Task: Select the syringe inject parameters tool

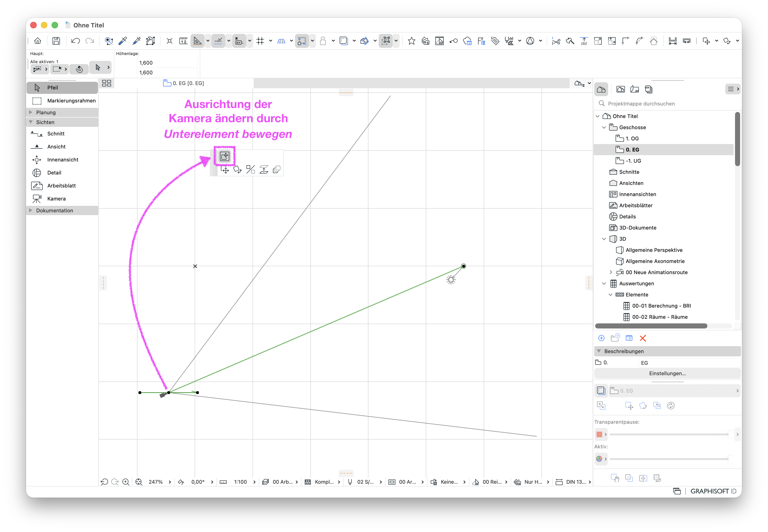Action: tap(137, 41)
